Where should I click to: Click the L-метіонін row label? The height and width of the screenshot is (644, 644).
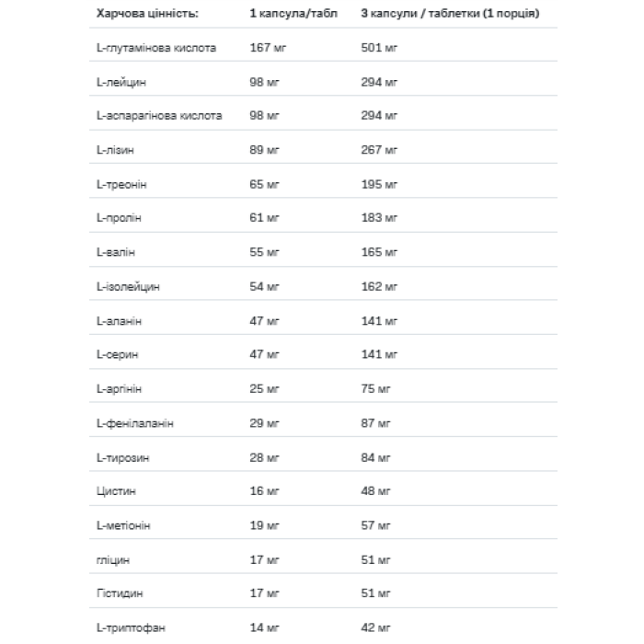pos(123,524)
